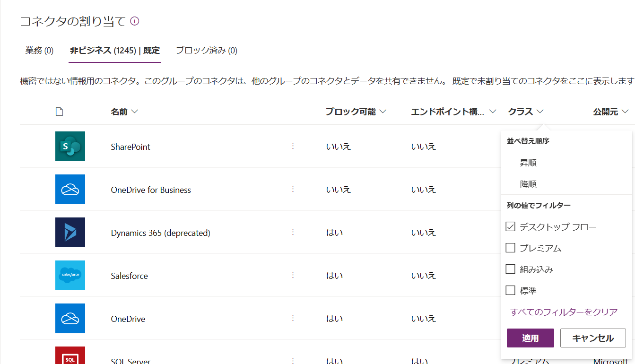Viewport: 635px width, 364px height.
Task: Click すべてのフィルターをクリア link
Action: click(x=564, y=312)
